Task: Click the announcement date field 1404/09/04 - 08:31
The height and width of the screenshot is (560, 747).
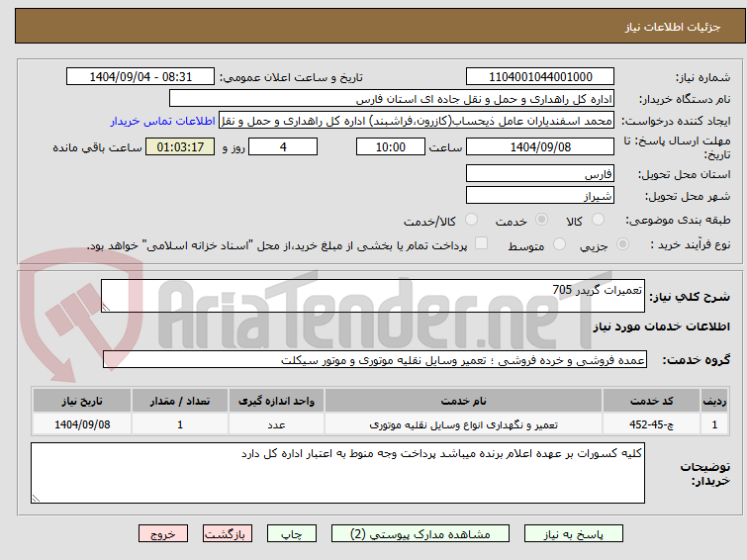Action: pyautogui.click(x=140, y=77)
